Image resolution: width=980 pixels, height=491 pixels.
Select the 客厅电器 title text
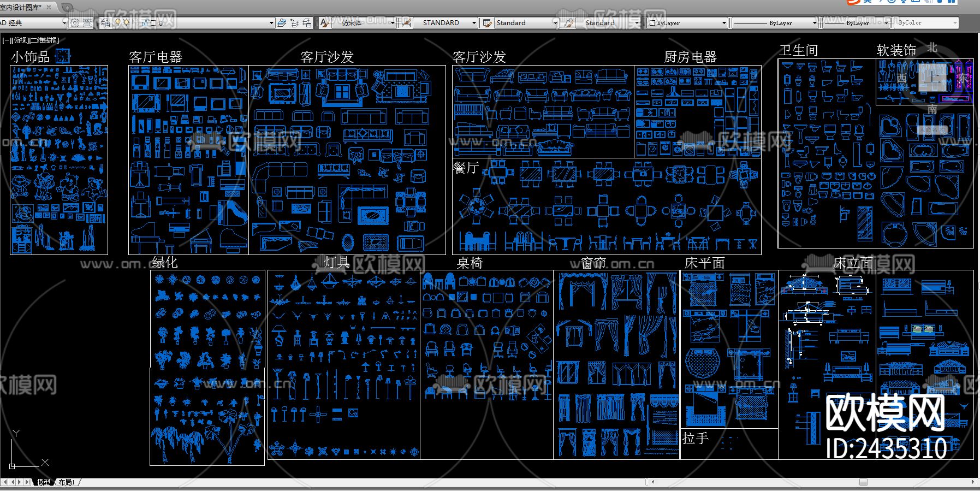pos(156,57)
